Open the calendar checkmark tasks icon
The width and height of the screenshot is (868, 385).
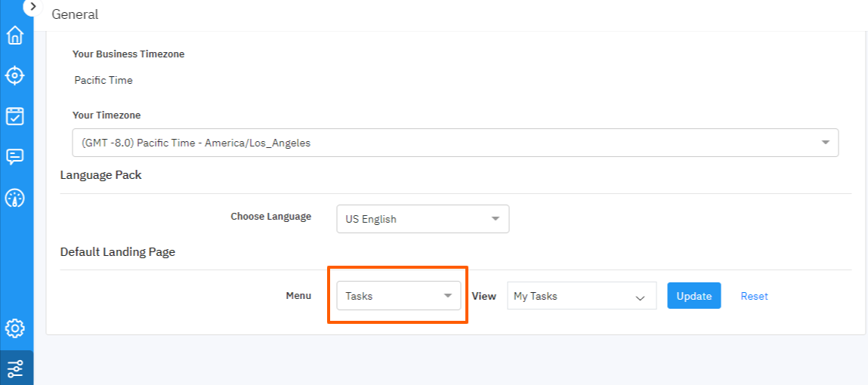point(15,115)
